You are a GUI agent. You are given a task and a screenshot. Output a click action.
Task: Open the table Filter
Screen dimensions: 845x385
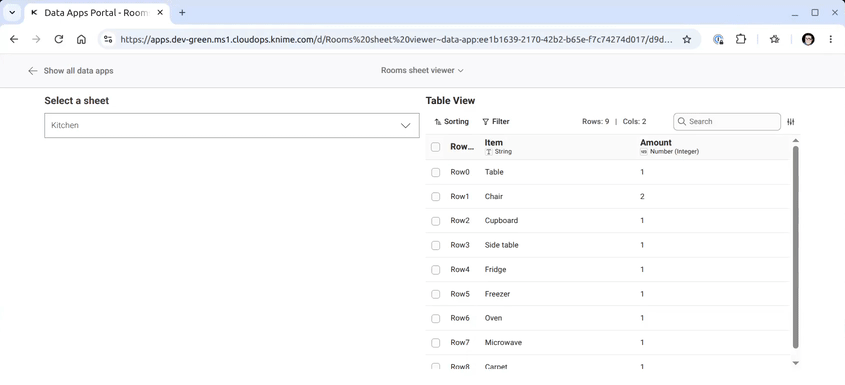(x=496, y=122)
